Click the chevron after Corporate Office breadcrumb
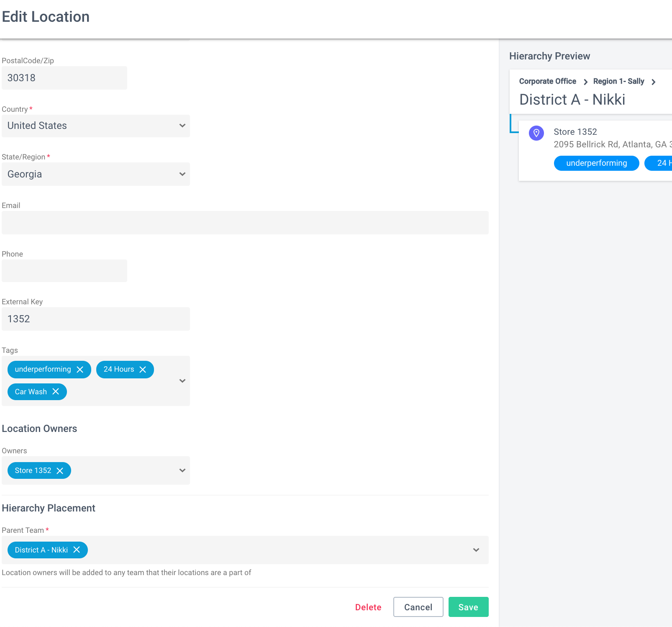 [x=585, y=82]
